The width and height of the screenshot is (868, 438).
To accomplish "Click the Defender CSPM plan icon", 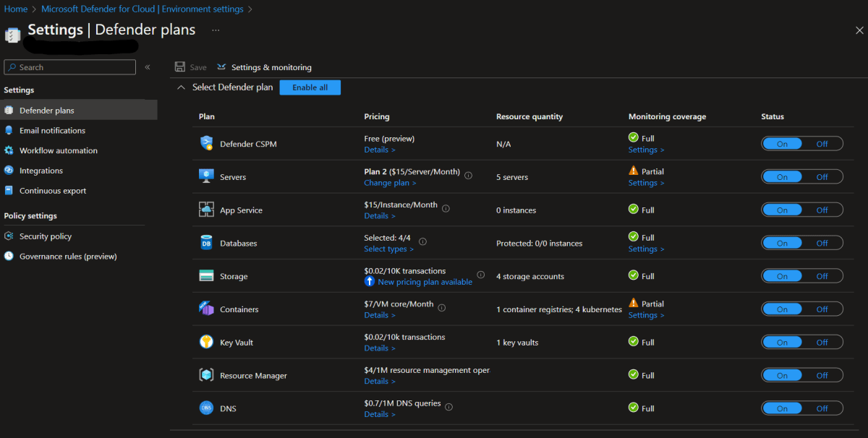I will click(206, 143).
